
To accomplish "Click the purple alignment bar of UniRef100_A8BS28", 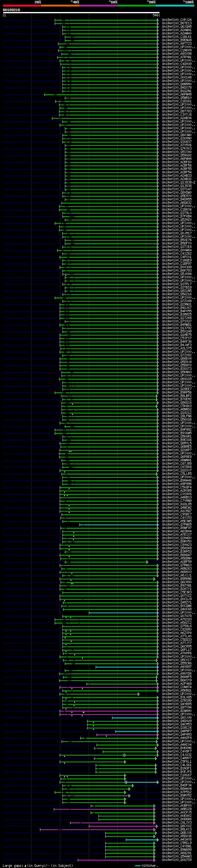I will pyautogui.click(x=104, y=809).
